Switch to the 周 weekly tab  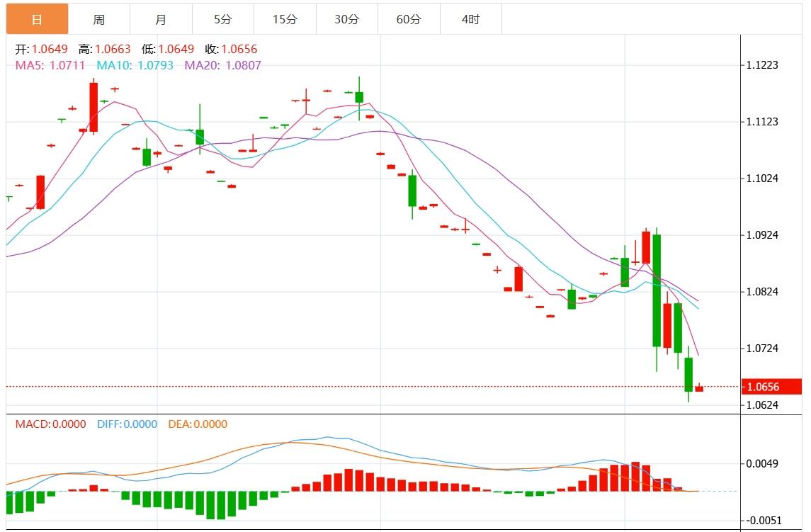click(99, 19)
